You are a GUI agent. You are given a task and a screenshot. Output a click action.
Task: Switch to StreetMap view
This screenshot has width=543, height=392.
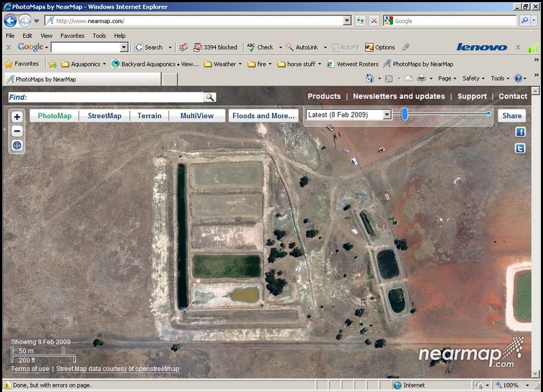pos(105,116)
